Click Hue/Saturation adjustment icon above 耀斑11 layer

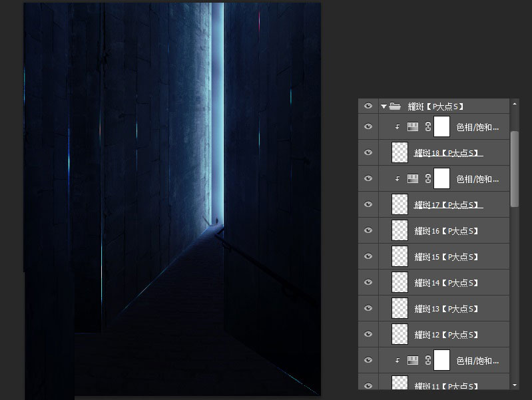coord(413,360)
